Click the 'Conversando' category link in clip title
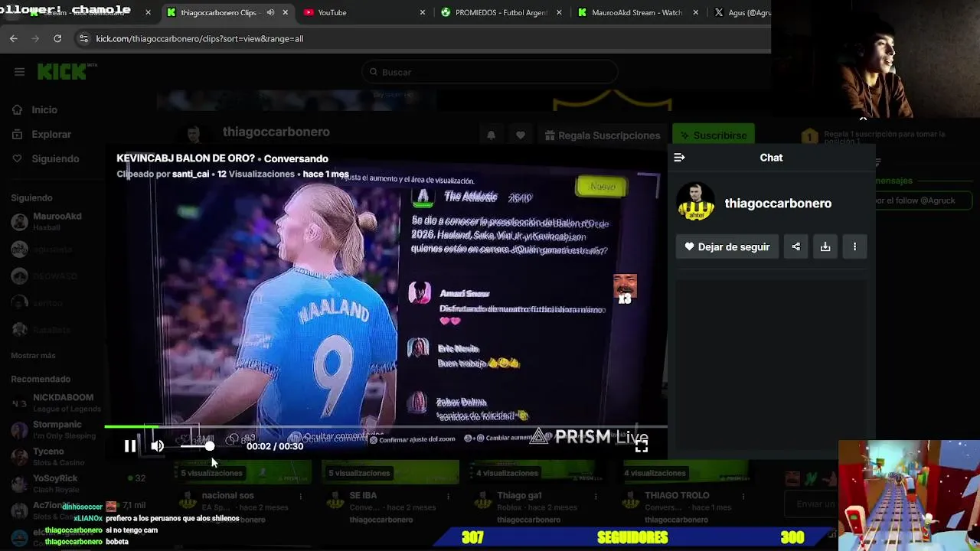The image size is (980, 551). (296, 158)
